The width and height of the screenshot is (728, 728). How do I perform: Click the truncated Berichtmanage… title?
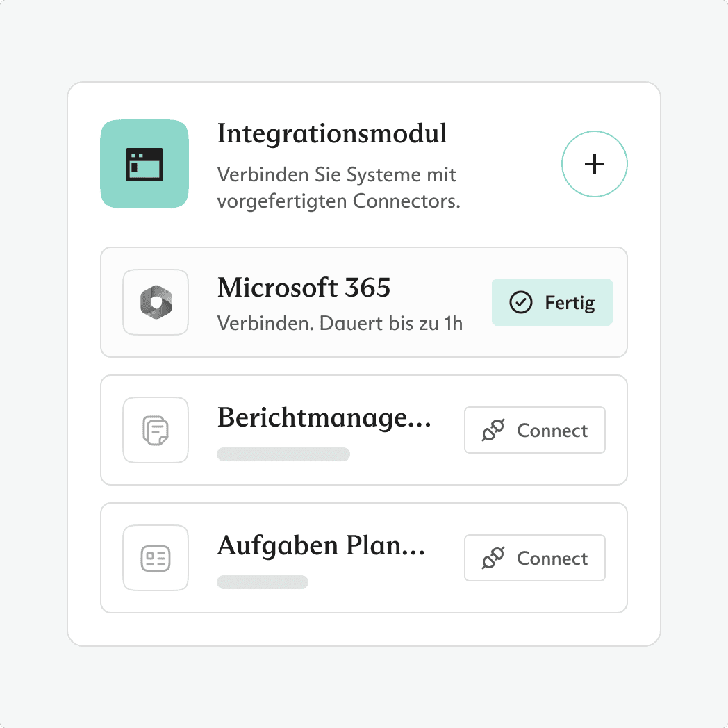click(x=324, y=418)
